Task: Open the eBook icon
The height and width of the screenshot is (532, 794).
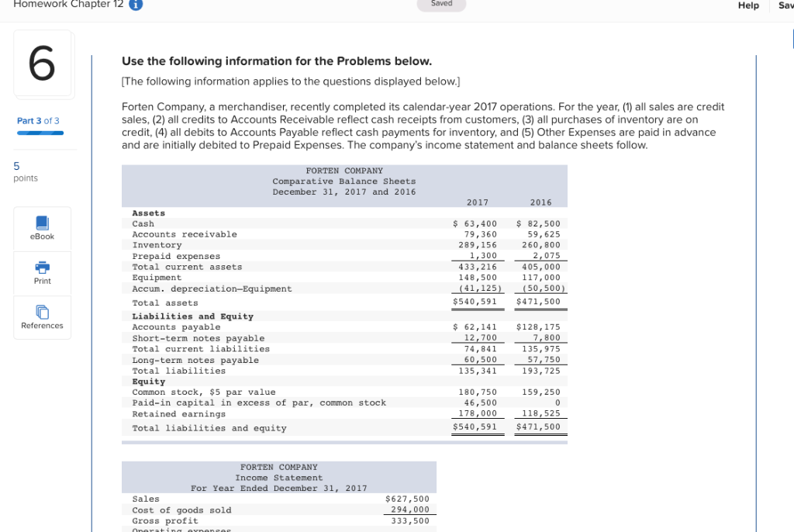Action: click(43, 223)
